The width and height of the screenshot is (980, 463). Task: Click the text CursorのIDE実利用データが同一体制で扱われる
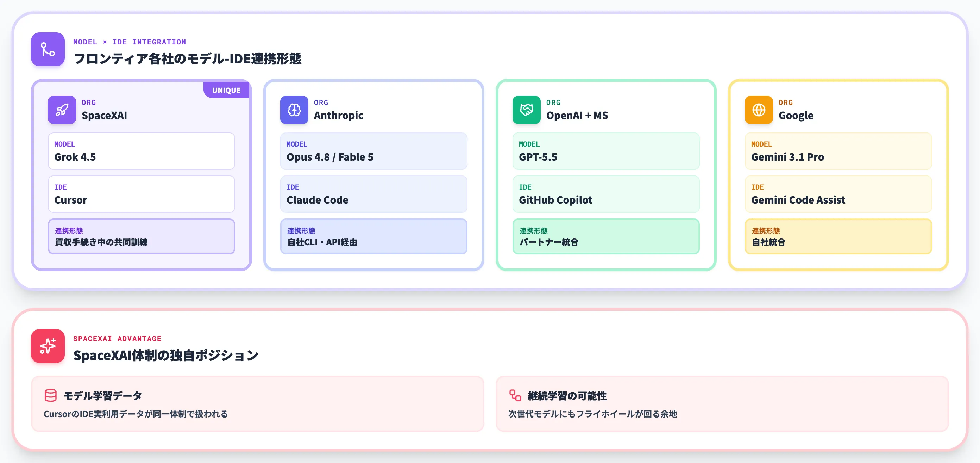136,414
